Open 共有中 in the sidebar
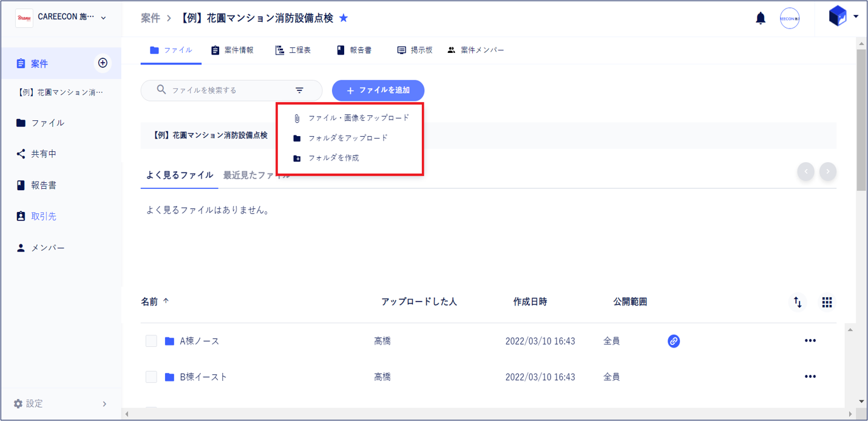The image size is (868, 421). (x=44, y=154)
